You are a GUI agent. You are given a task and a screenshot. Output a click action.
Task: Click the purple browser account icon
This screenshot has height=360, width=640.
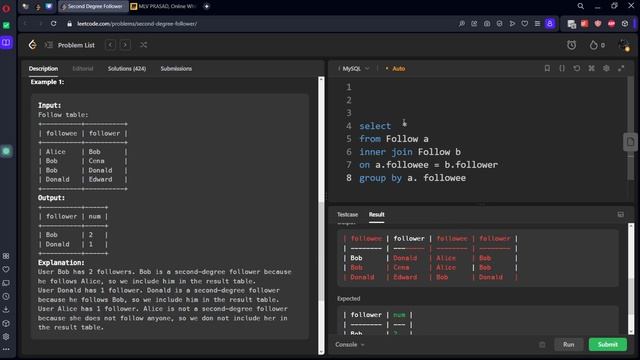coord(550,24)
